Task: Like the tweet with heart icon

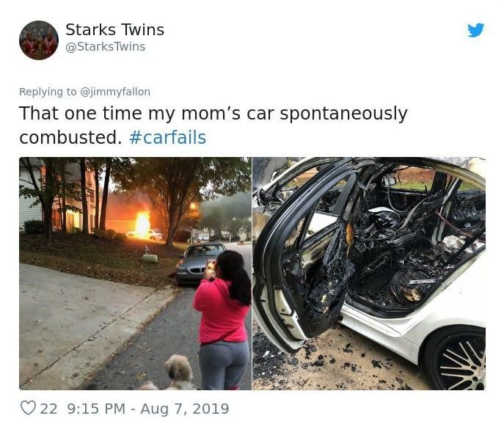Action: (29, 408)
